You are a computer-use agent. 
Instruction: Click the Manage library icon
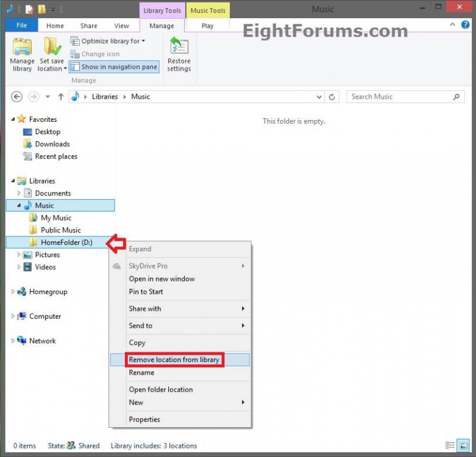(x=22, y=54)
